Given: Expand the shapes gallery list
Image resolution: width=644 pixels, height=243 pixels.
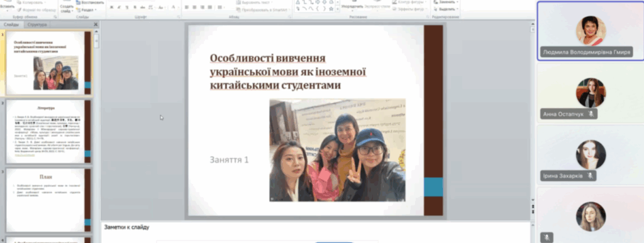Looking at the screenshot, I should coord(338,9).
